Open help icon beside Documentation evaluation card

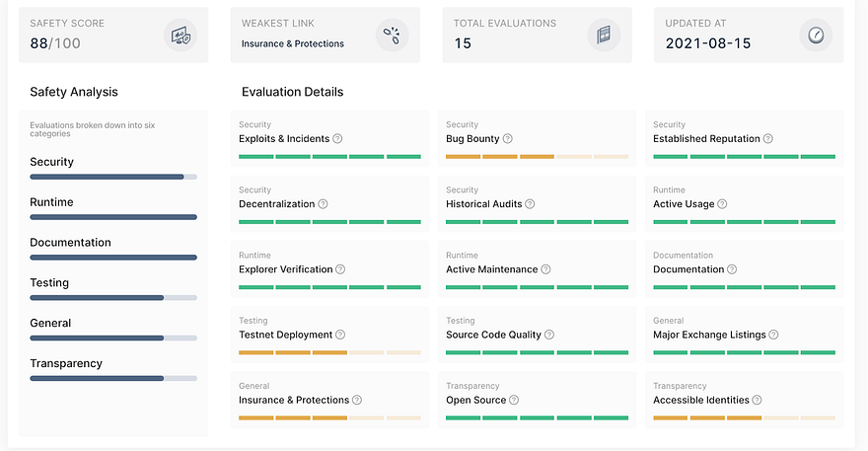pyautogui.click(x=732, y=269)
